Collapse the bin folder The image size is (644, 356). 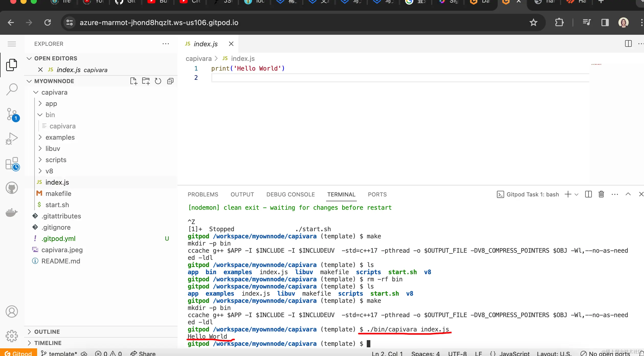pyautogui.click(x=50, y=115)
